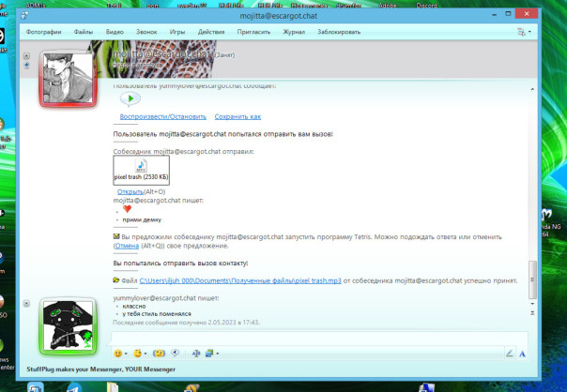The width and height of the screenshot is (567, 392).
Task: Open the Видео menu
Action: pos(115,32)
